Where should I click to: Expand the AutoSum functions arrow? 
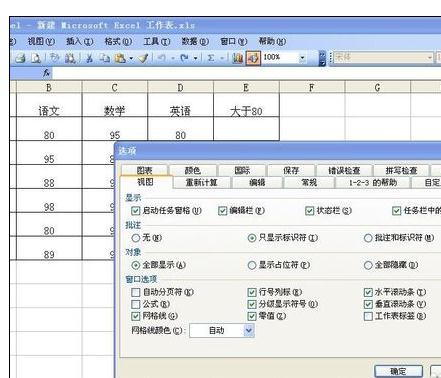pyautogui.click(x=222, y=58)
